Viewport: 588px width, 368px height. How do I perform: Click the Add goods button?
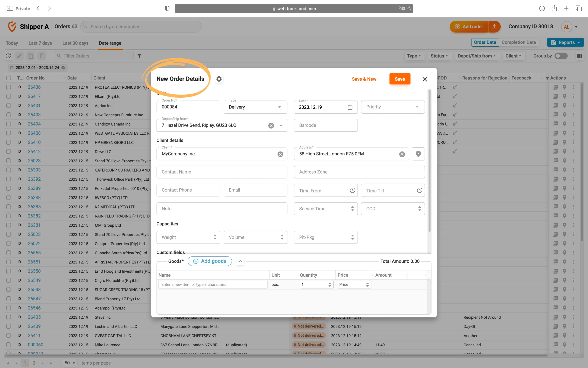(x=209, y=261)
